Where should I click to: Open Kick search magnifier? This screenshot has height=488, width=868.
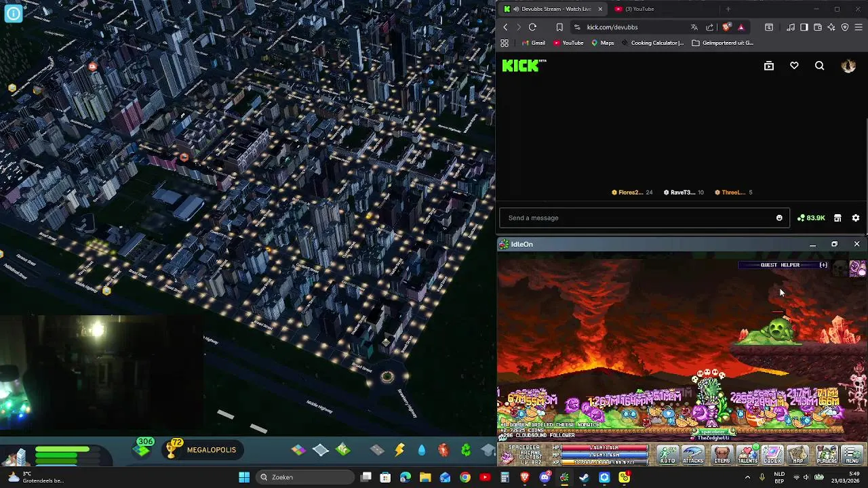coord(820,66)
